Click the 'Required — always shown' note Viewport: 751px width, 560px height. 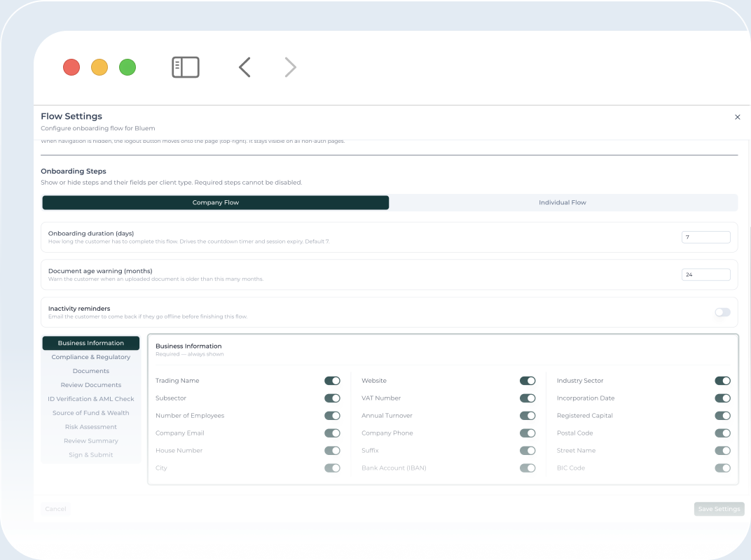(x=190, y=354)
